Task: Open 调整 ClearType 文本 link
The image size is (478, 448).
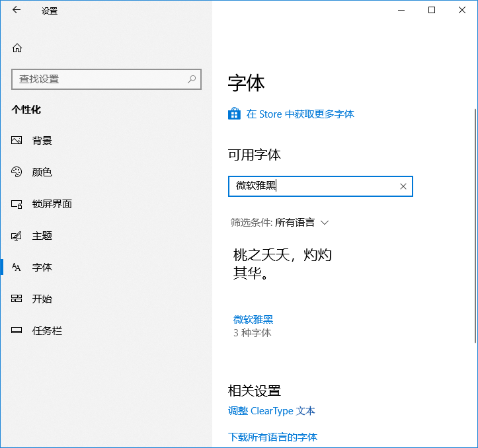Action: 272,410
